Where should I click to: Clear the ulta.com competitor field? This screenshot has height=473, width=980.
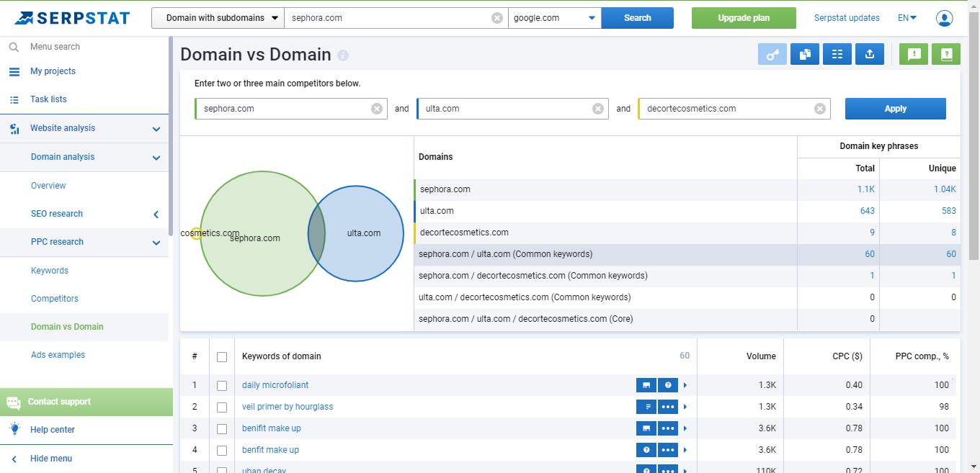click(598, 109)
